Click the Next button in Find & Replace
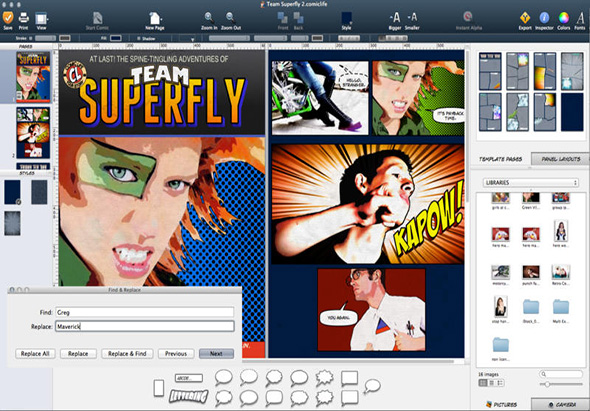 (x=216, y=354)
